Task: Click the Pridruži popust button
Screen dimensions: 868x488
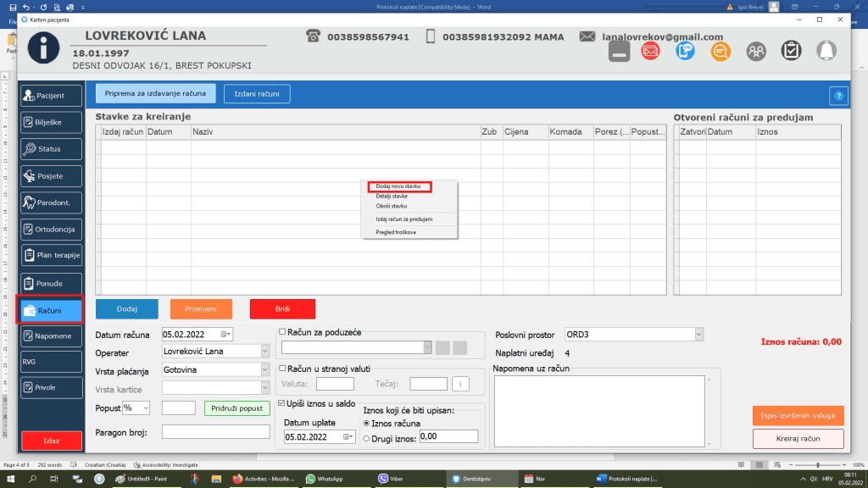Action: [x=237, y=408]
